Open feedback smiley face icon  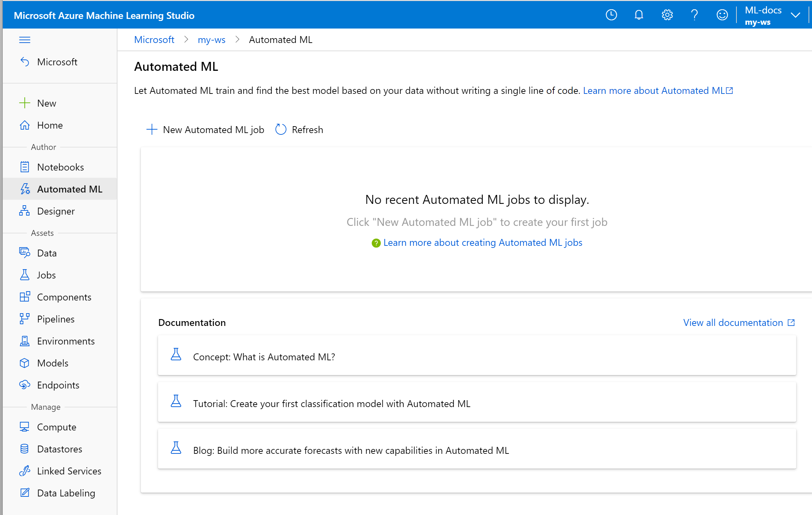(722, 15)
